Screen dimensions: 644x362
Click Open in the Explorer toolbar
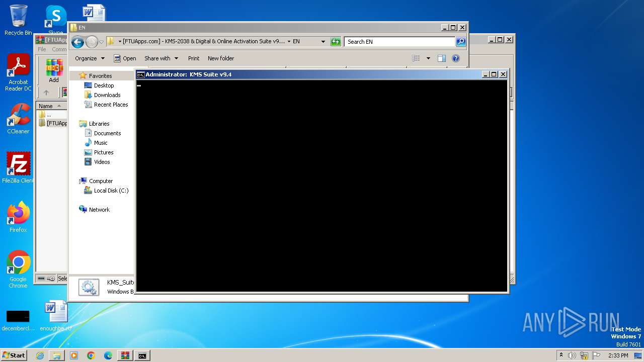[125, 58]
